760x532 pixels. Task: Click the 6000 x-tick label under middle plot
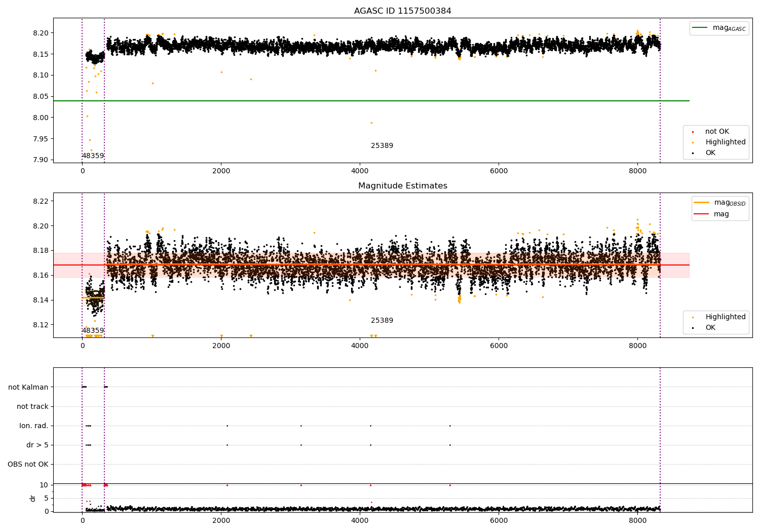point(499,346)
